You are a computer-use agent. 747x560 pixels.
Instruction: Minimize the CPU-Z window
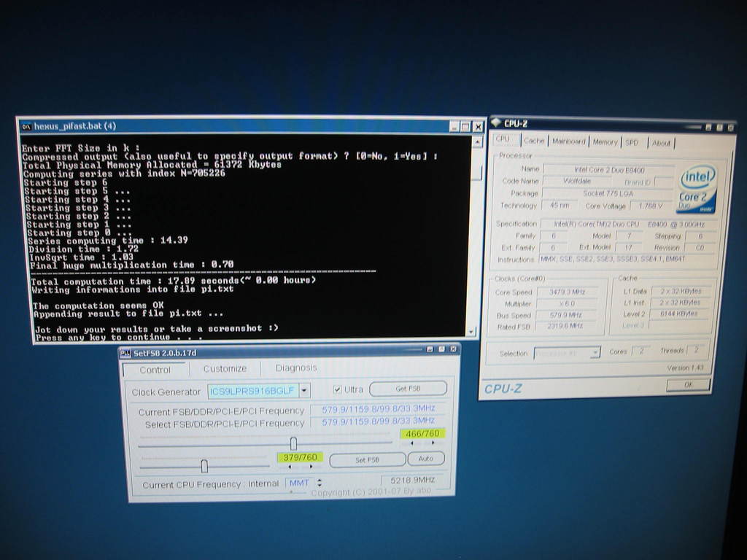[x=708, y=127]
